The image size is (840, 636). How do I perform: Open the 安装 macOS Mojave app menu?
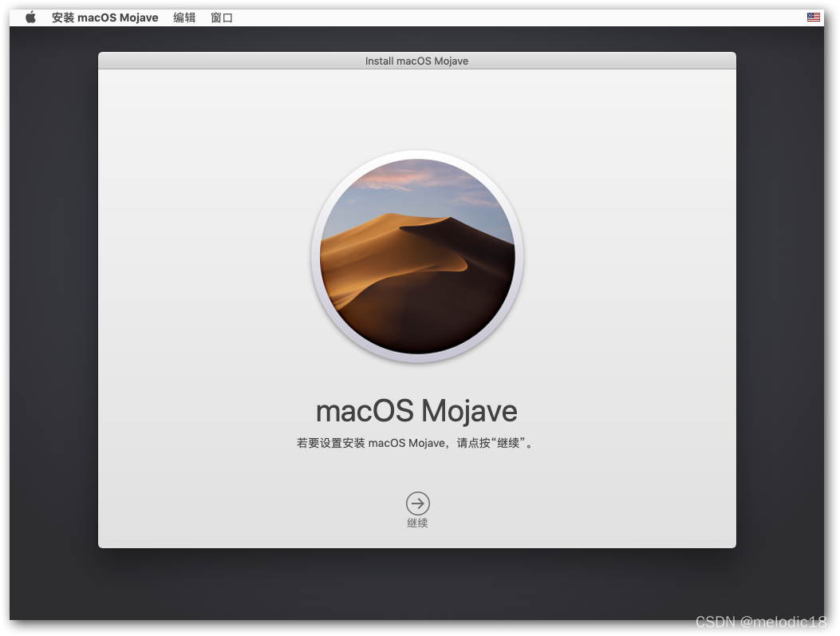pos(105,18)
